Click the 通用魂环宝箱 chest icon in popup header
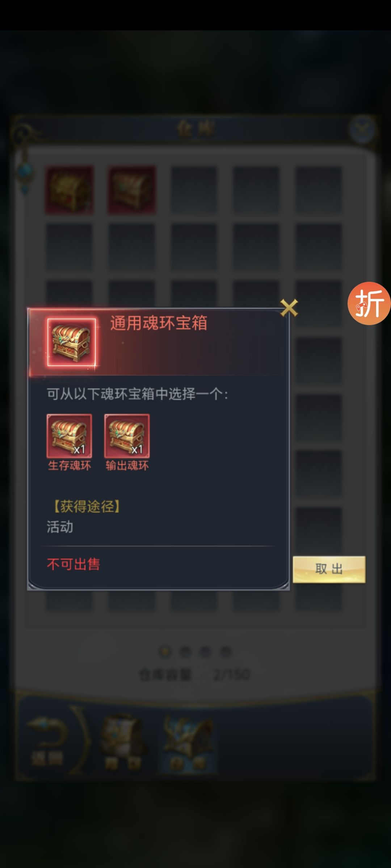Screen dimensions: 391x868 72,342
